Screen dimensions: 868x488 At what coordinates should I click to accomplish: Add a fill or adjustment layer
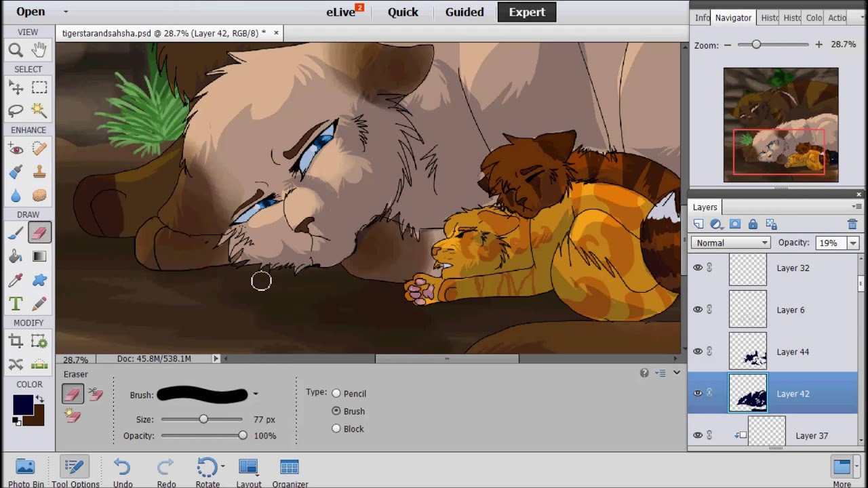[x=717, y=224]
